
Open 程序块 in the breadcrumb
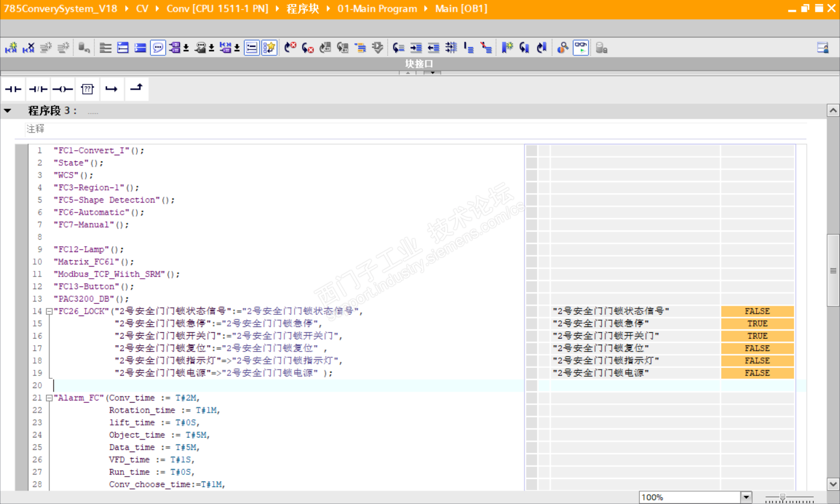coord(303,9)
